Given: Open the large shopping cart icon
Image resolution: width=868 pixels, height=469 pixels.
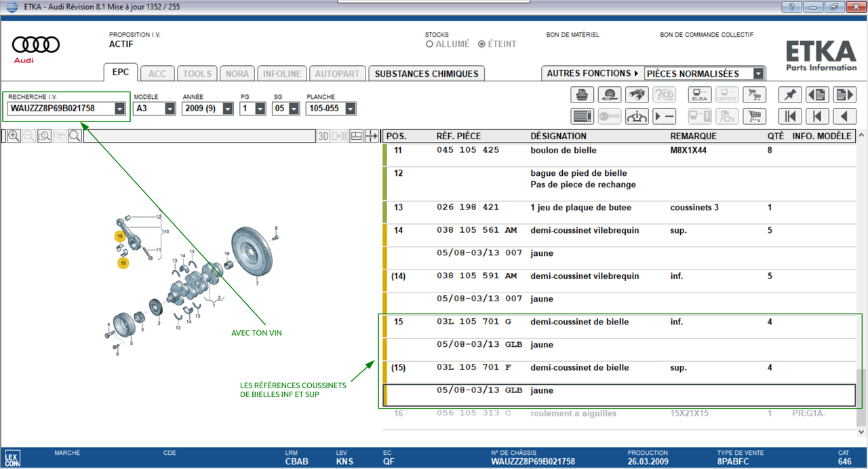Looking at the screenshot, I should click(753, 116).
